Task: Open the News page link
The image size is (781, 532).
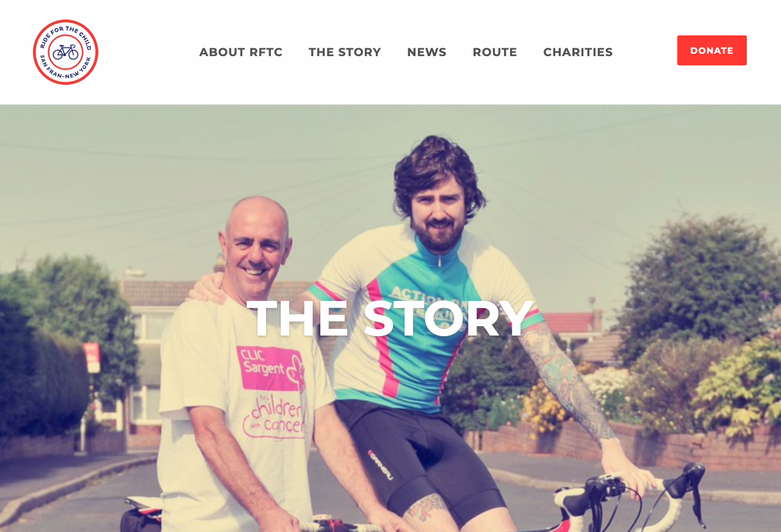Action: coord(426,52)
